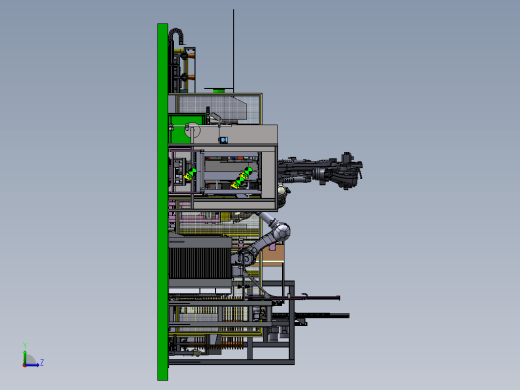Select the thin vertical antenna rod on top
The height and width of the screenshot is (390, 520).
pyautogui.click(x=233, y=51)
